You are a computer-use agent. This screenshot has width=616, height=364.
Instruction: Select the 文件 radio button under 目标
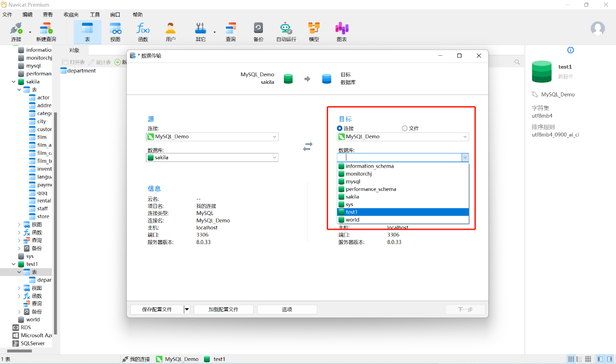pyautogui.click(x=405, y=128)
